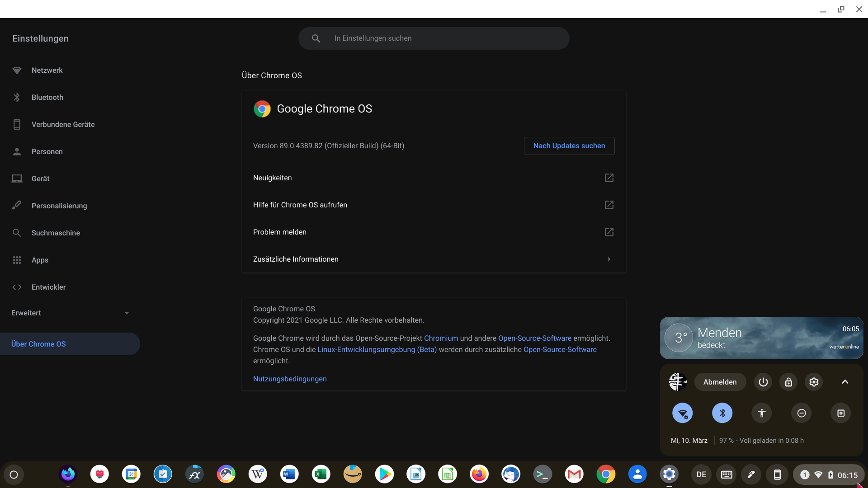
Task: Click the settings search field
Action: click(x=434, y=38)
